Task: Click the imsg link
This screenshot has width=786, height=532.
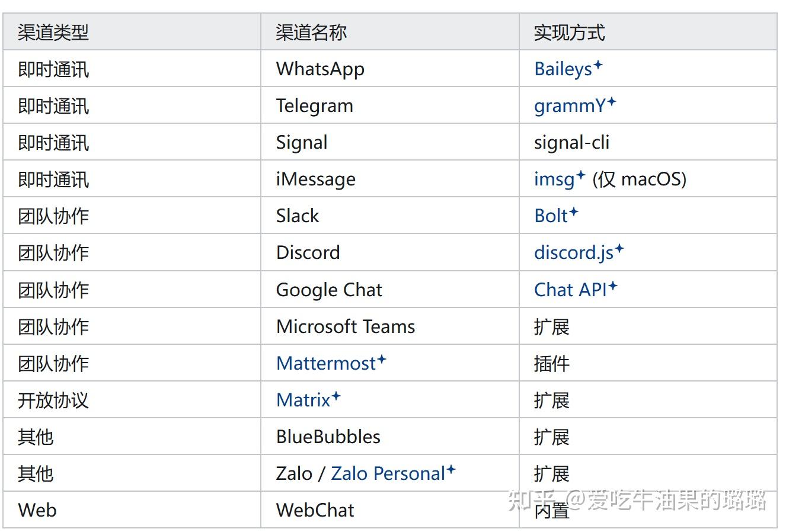Action: point(554,180)
